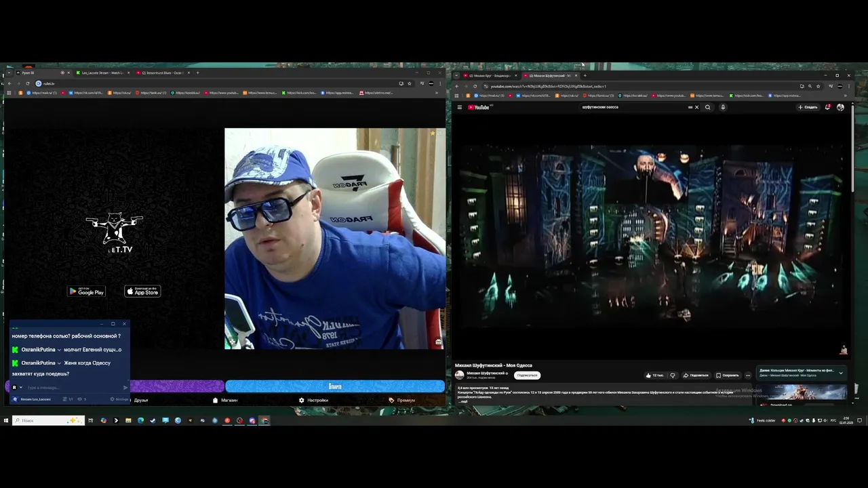Open Microsoft Edge from the taskbar

click(140, 420)
